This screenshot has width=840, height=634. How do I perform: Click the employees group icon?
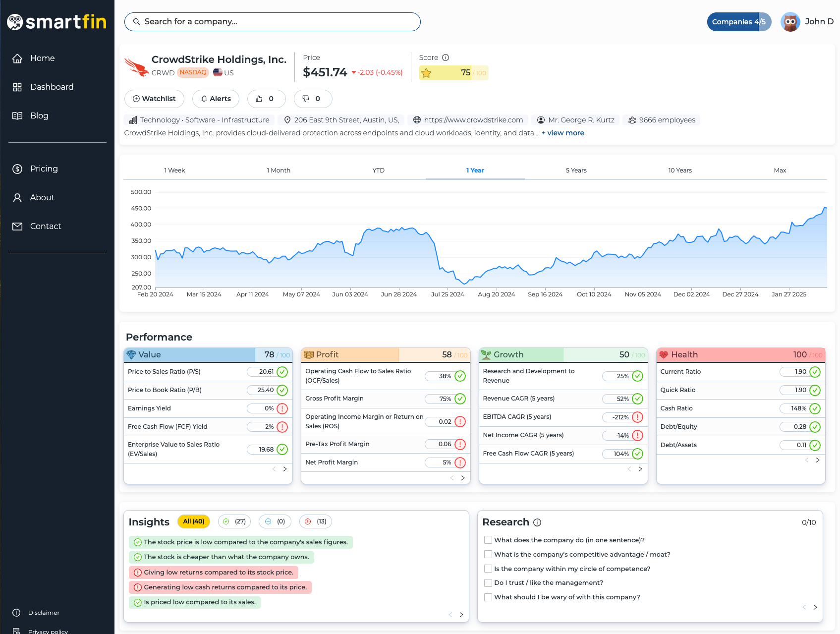632,120
